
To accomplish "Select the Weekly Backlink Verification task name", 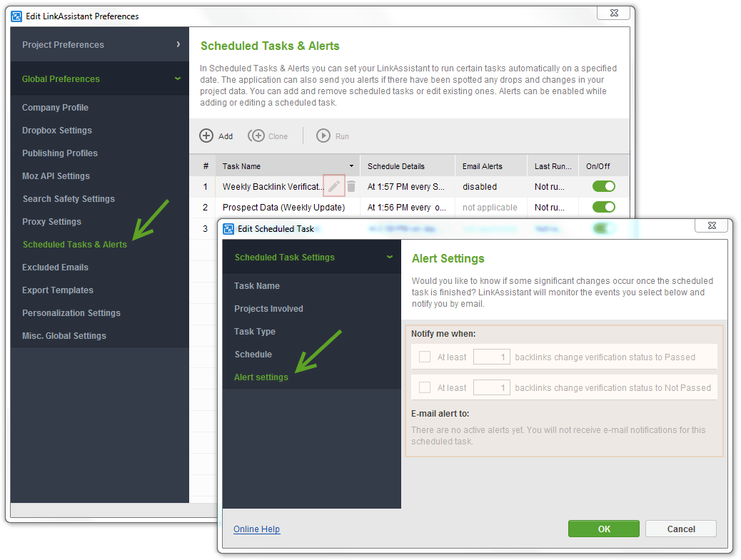I will point(273,186).
